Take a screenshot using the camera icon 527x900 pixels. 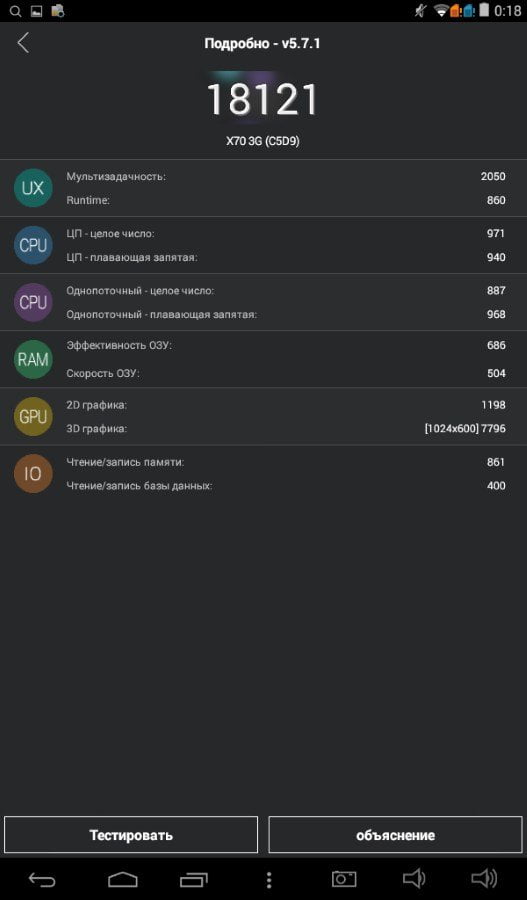pos(344,879)
